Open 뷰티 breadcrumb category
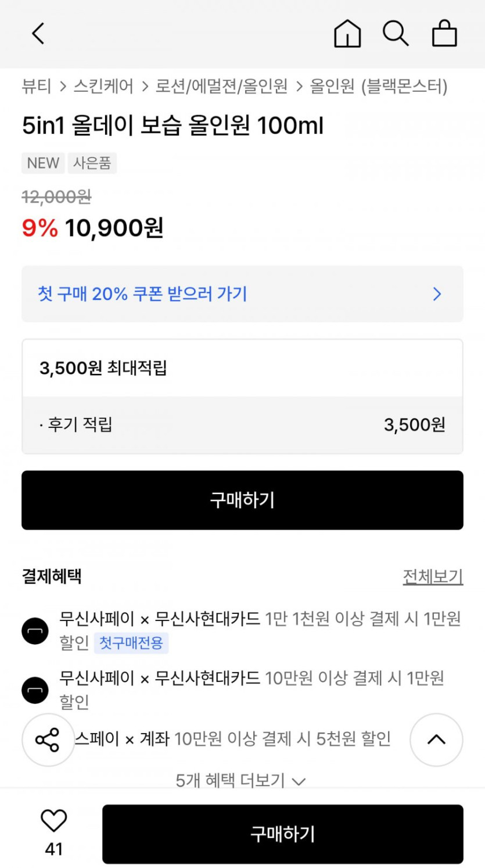Viewport: 485px width, 868px height. [x=37, y=87]
